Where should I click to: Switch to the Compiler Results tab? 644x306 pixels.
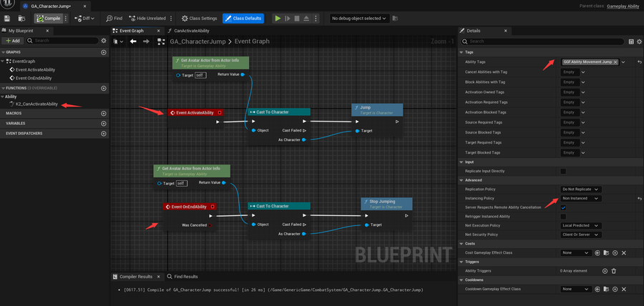pos(135,277)
